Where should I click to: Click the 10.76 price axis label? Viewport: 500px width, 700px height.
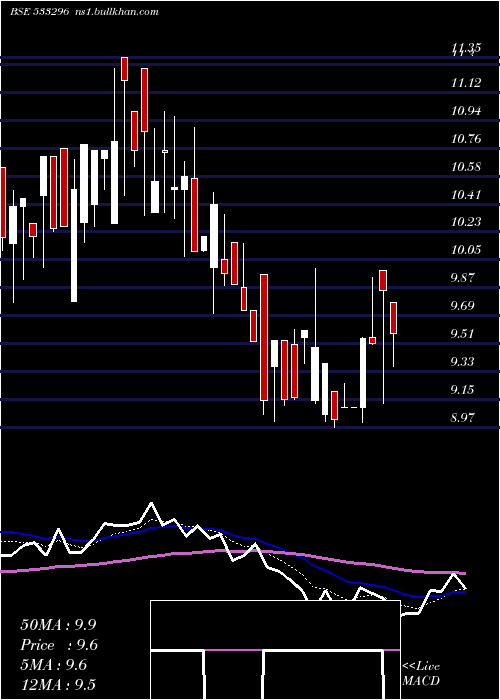point(466,139)
